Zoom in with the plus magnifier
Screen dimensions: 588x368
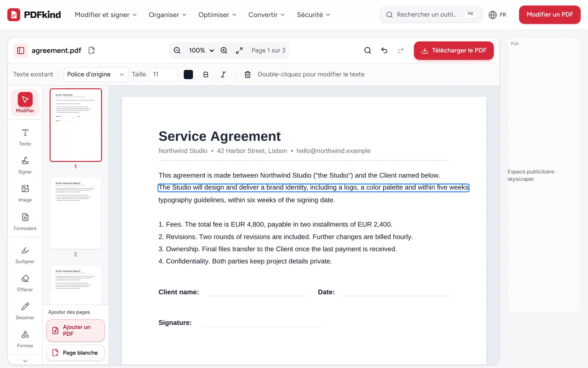224,50
